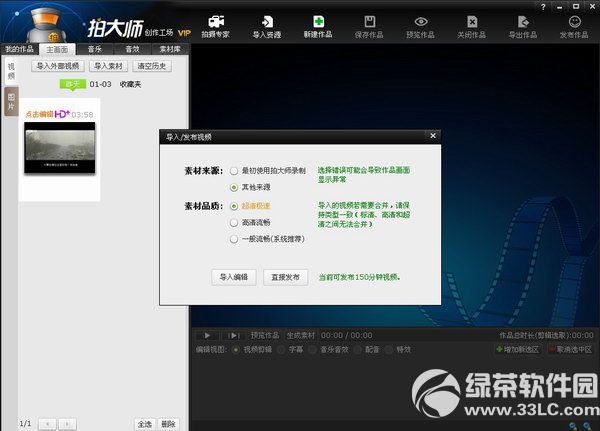Image resolution: width=600 pixels, height=431 pixels.
Task: Switch to 我的作品 tab
Action: click(x=20, y=49)
